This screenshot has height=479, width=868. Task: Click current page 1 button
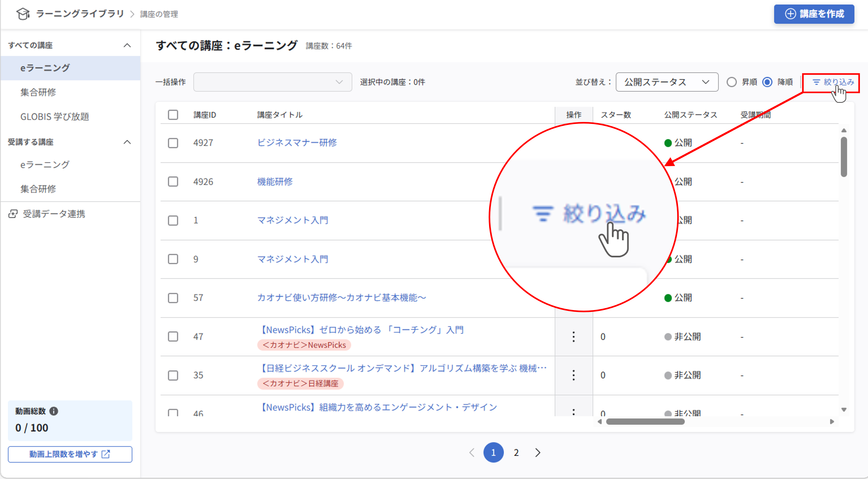[x=493, y=452]
